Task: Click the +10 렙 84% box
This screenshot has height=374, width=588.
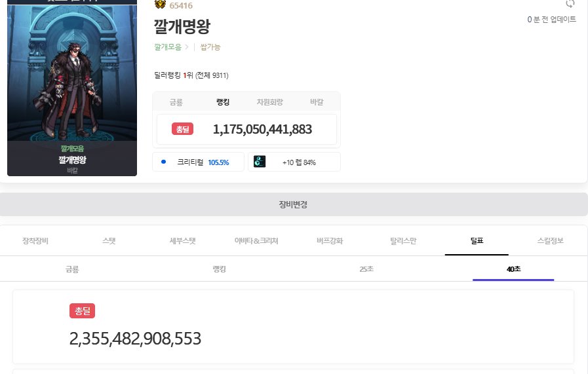Action: point(294,162)
